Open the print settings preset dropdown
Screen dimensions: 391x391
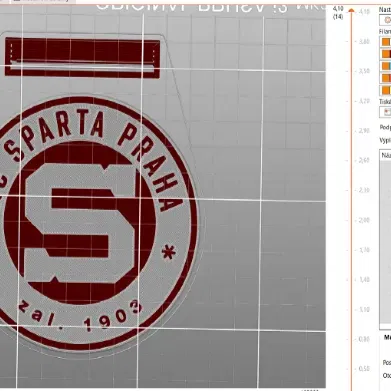coord(385,20)
